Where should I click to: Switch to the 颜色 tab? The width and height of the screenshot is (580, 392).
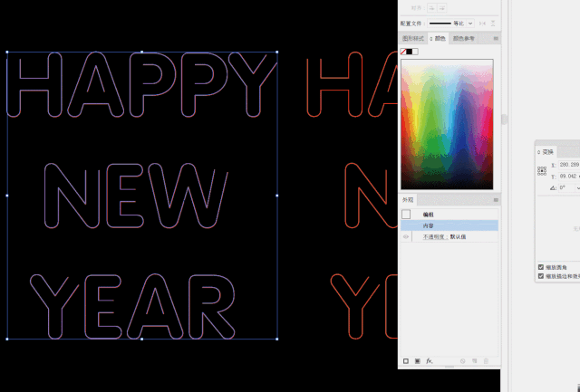coord(438,38)
